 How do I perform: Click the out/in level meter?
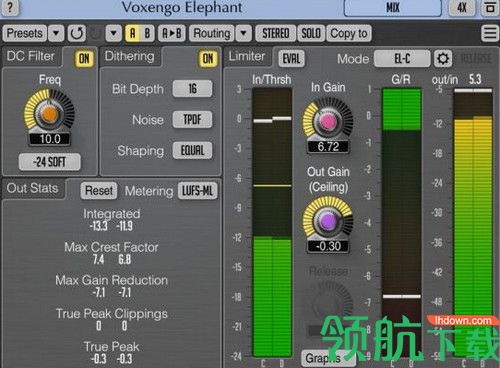[x=473, y=223]
